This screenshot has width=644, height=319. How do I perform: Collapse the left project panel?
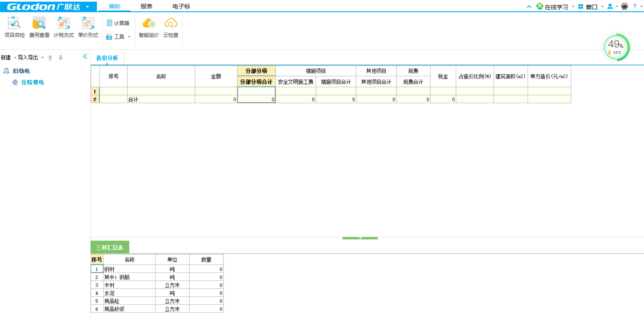pyautogui.click(x=85, y=57)
